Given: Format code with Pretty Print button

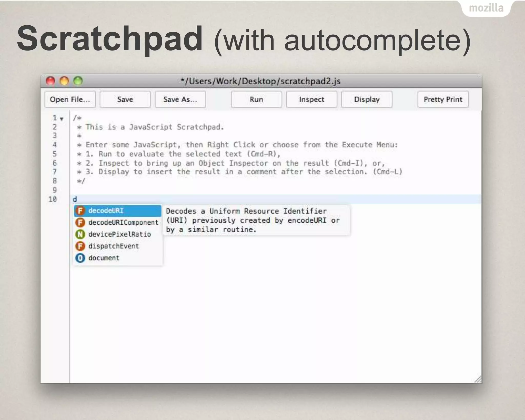Looking at the screenshot, I should tap(443, 99).
